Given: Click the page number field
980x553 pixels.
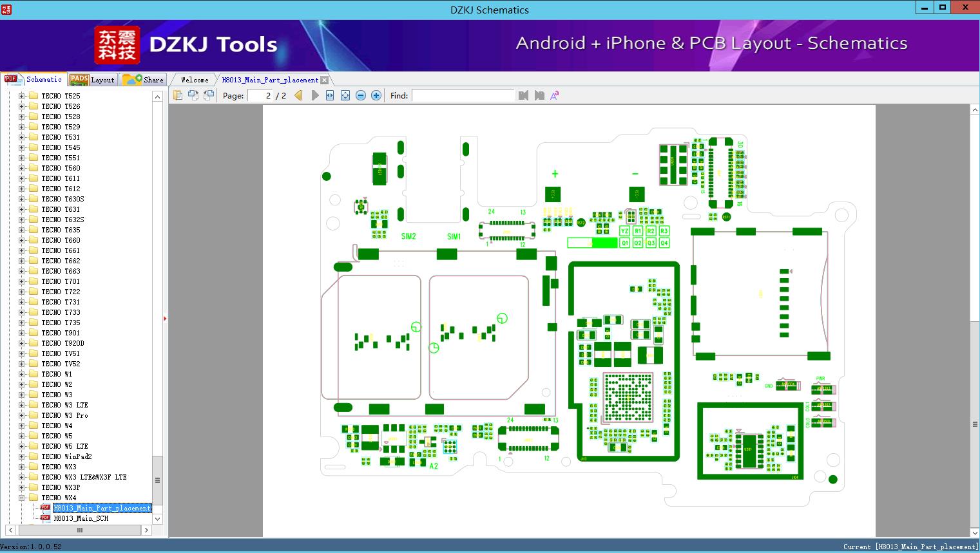Looking at the screenshot, I should coord(259,95).
